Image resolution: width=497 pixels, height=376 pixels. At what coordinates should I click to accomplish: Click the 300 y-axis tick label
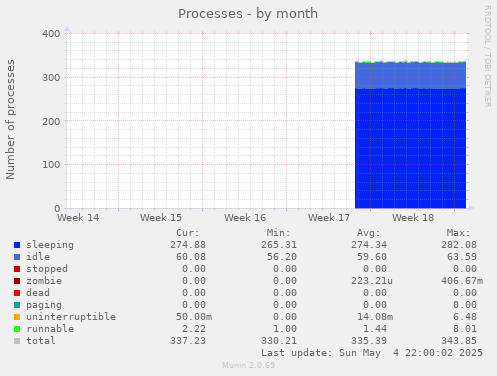coord(51,78)
